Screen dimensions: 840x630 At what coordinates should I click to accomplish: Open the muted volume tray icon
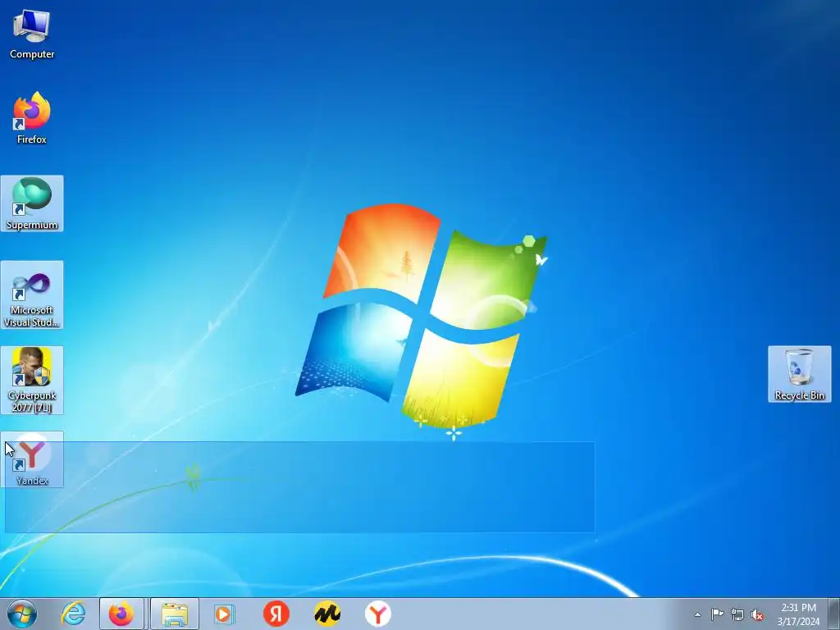click(757, 614)
